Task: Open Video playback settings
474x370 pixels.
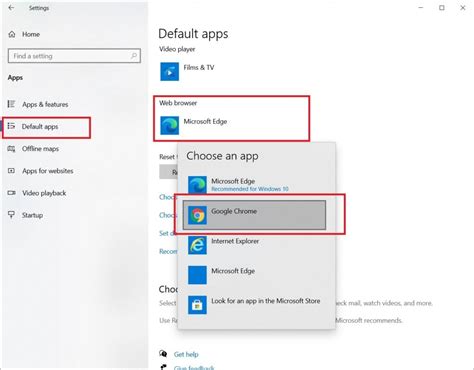Action: tap(44, 193)
